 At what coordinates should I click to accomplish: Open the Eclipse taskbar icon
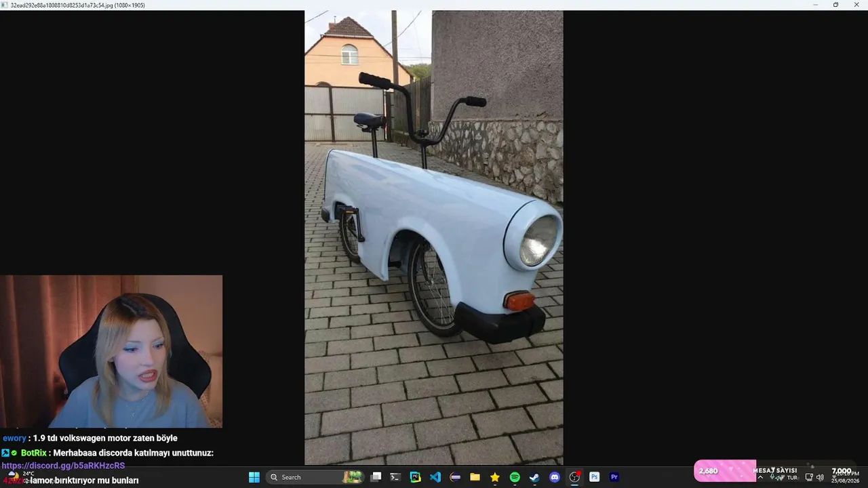click(x=456, y=477)
